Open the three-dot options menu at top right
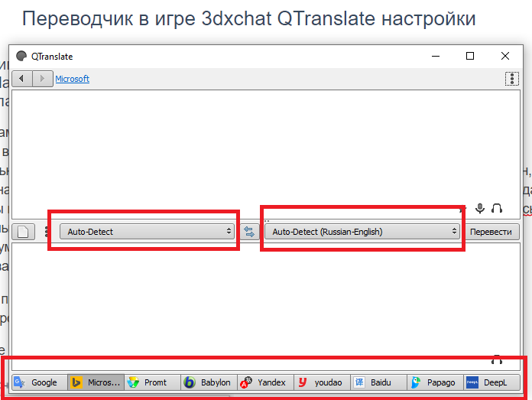532x400 pixels. coord(512,79)
